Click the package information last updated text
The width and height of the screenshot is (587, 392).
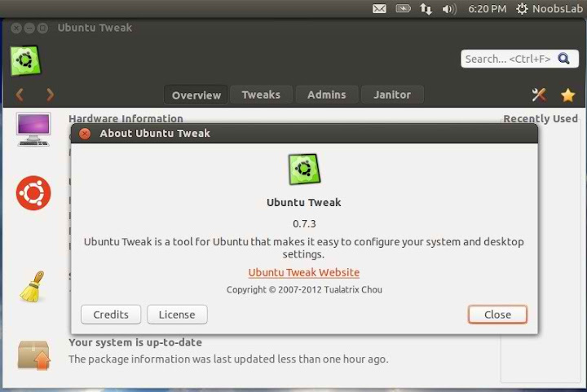228,359
